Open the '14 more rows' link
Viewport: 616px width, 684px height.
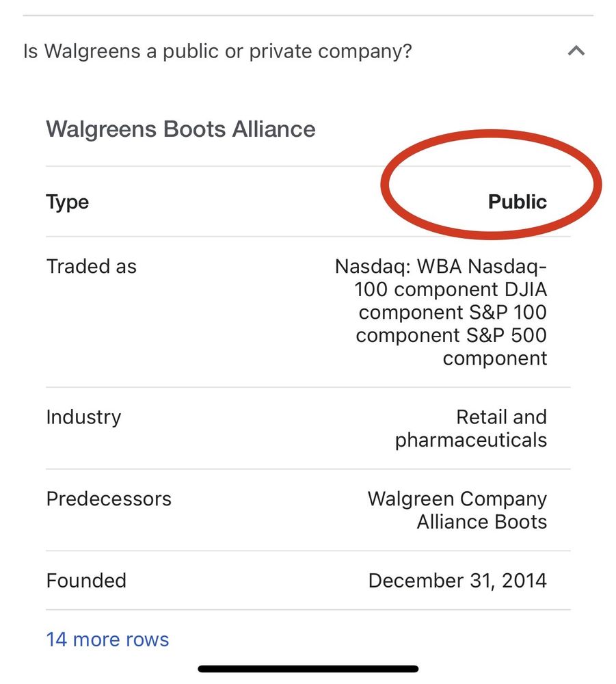click(x=107, y=640)
